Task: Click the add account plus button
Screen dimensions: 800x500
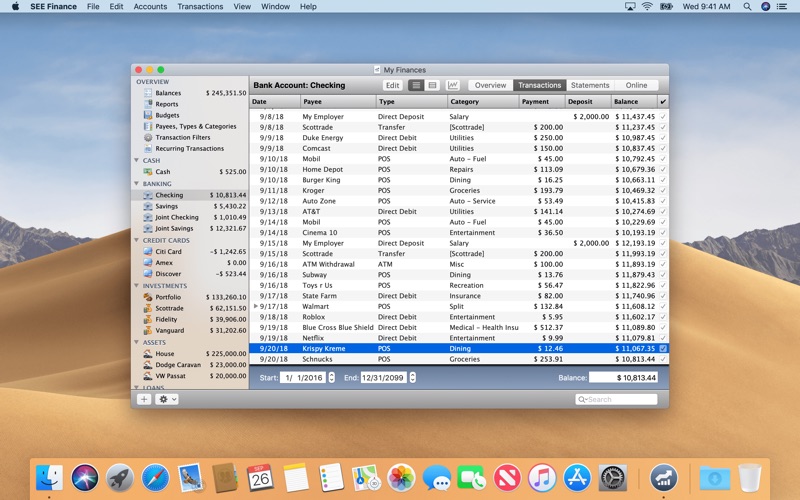Action: [x=144, y=399]
